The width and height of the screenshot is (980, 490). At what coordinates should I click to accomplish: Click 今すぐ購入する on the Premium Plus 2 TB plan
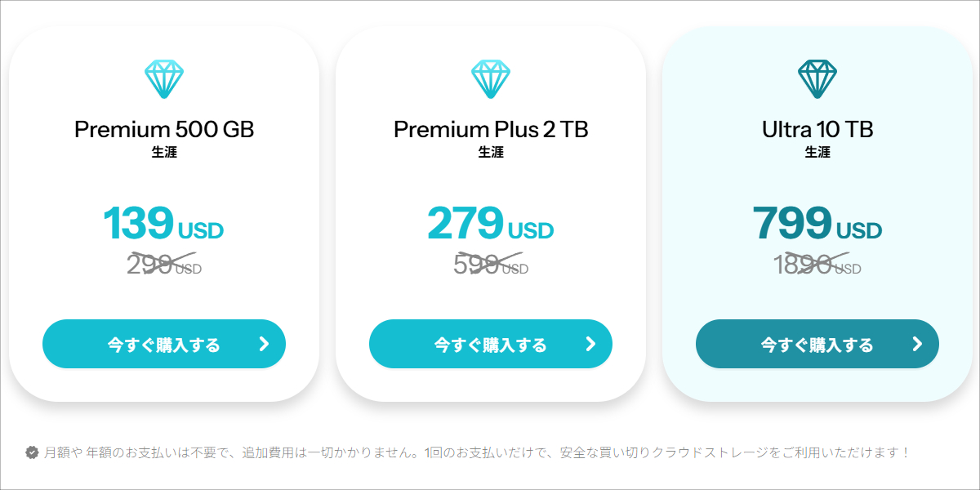(x=490, y=344)
